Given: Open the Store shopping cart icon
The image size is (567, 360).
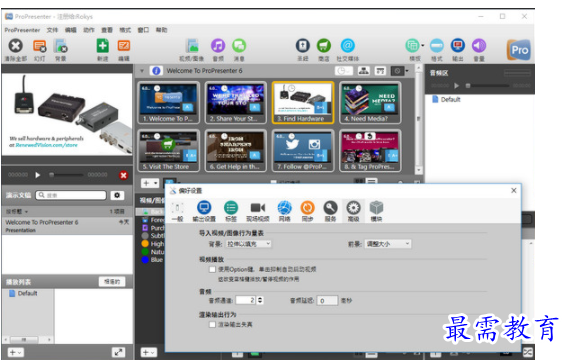Looking at the screenshot, I should pyautogui.click(x=324, y=46).
